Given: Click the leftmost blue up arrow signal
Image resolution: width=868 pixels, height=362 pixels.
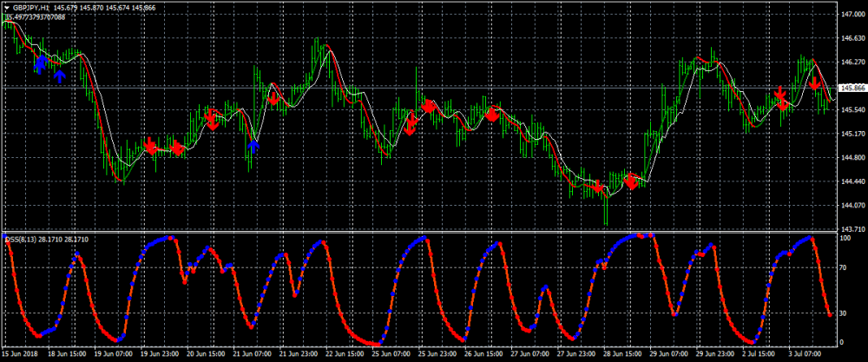Looking at the screenshot, I should pos(38,63).
